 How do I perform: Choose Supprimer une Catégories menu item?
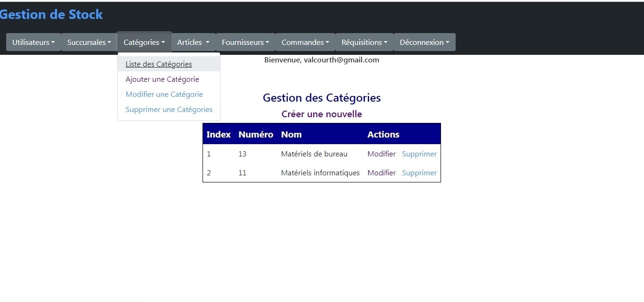coord(169,110)
